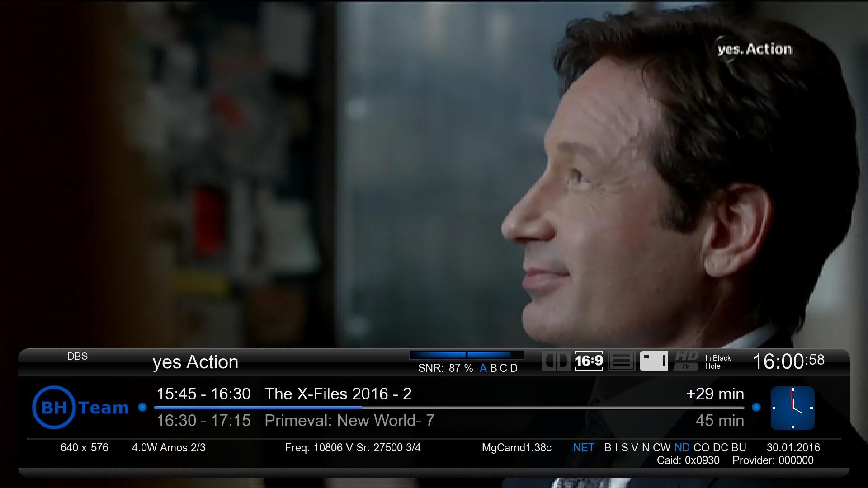Viewport: 868px width, 488px height.
Task: Click the analog clock icon
Action: (x=792, y=408)
